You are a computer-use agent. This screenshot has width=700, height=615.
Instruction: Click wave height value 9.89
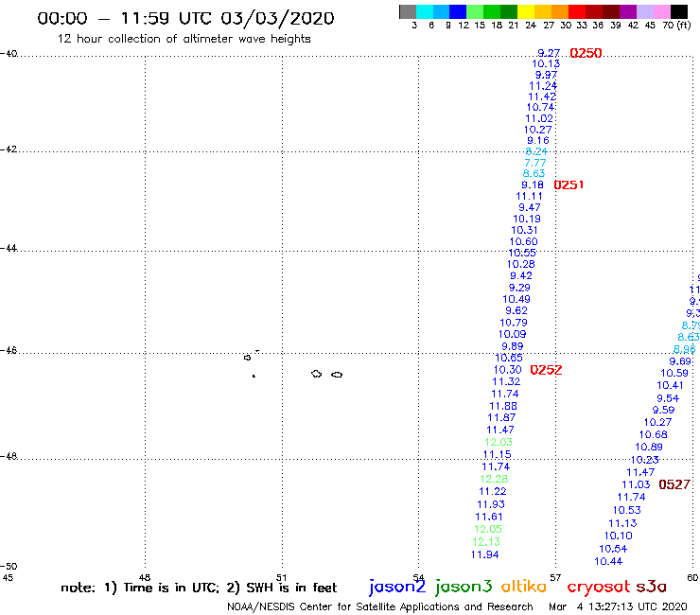click(x=513, y=346)
